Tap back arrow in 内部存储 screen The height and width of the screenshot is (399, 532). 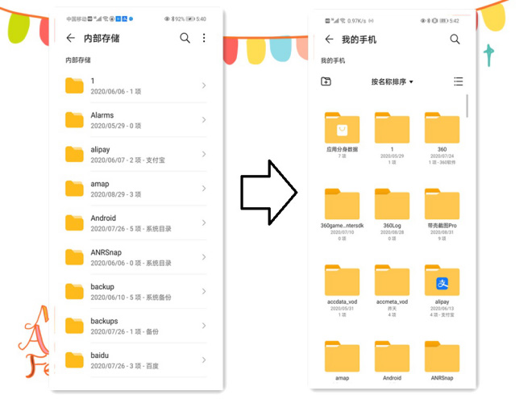pyautogui.click(x=71, y=38)
